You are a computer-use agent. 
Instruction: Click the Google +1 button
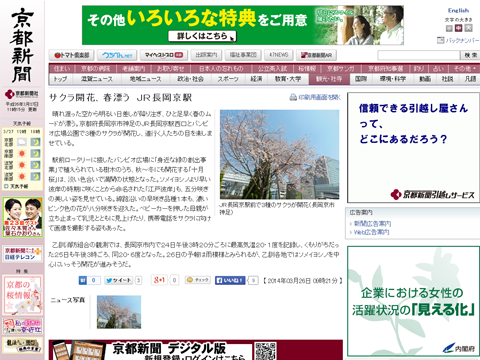[159, 280]
